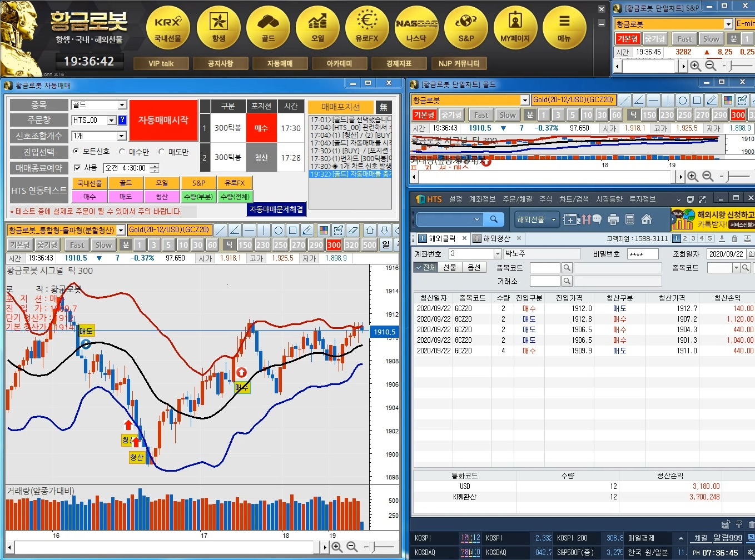Open the S&P round icon
Image resolution: width=755 pixels, height=560 pixels.
[x=466, y=27]
